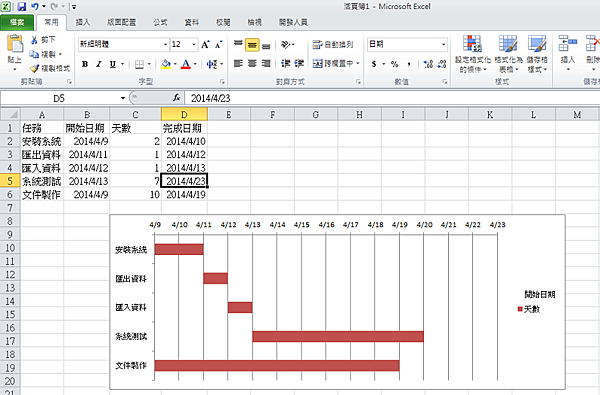Open Format as Table icon
The width and height of the screenshot is (600, 395).
pos(508,44)
